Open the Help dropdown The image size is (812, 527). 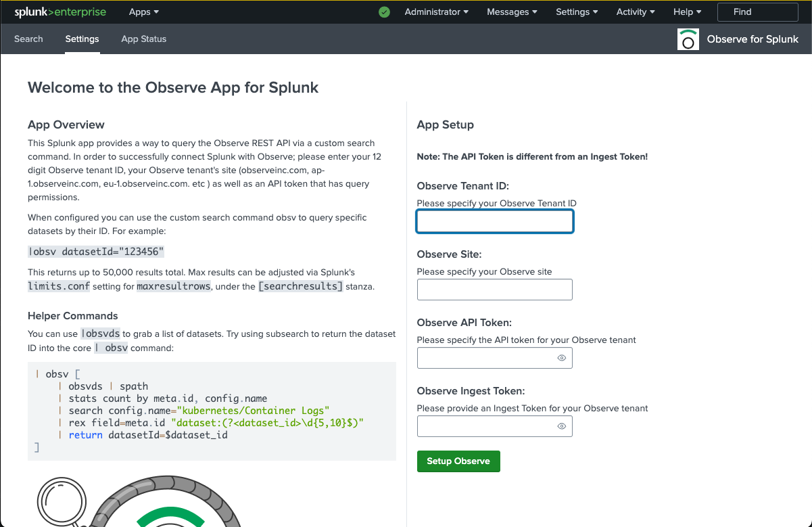pos(688,12)
